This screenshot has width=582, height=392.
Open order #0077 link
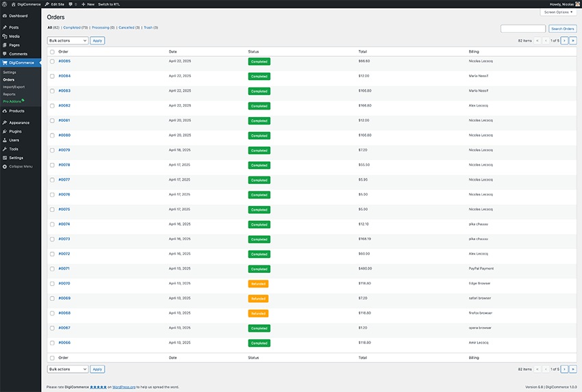(64, 179)
